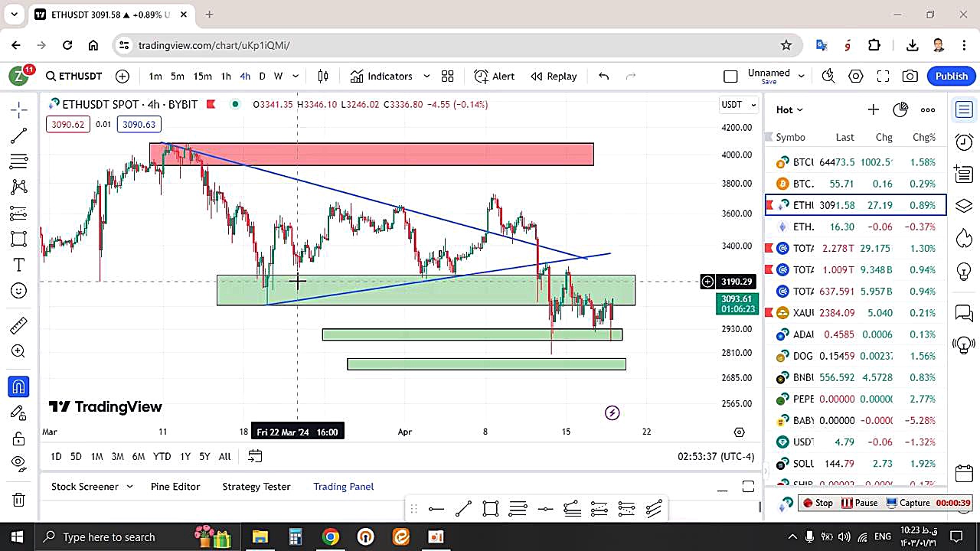
Task: Expand the Hot watchlist dropdown
Action: pos(789,109)
